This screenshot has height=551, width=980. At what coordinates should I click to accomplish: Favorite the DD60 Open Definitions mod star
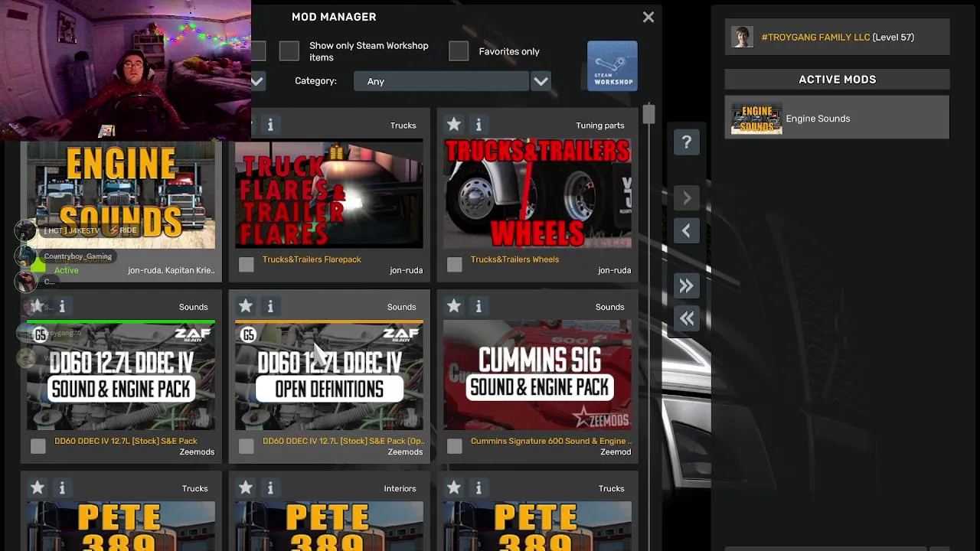pyautogui.click(x=246, y=306)
